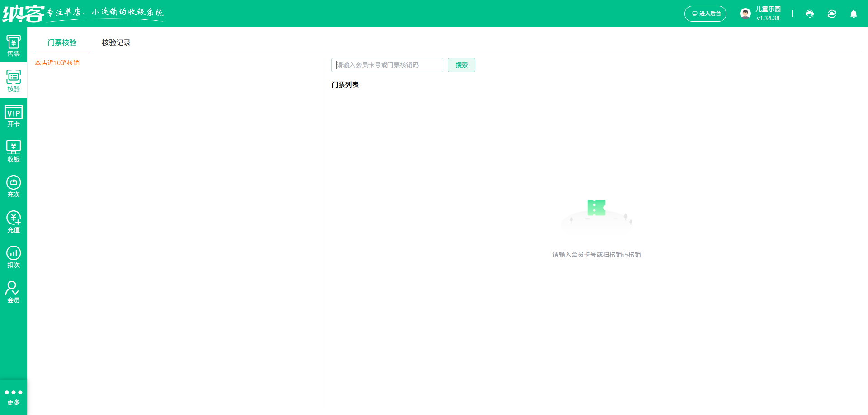
Task: Expand the 更多 more menu
Action: (x=14, y=396)
